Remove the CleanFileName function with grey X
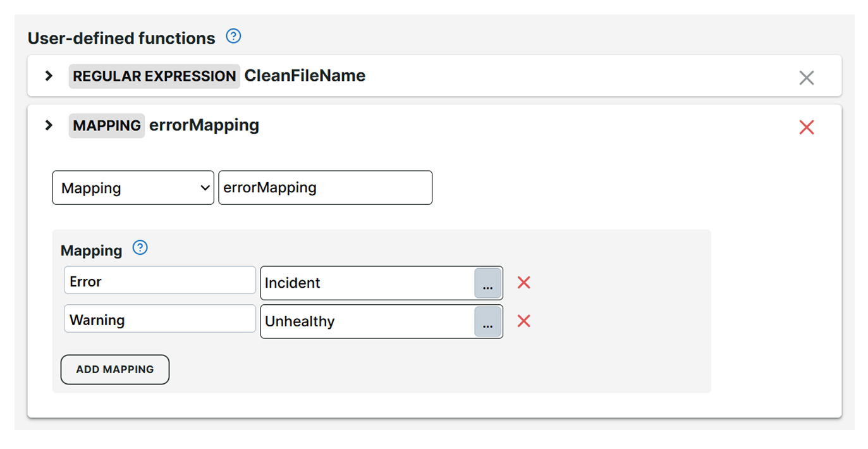This screenshot has width=868, height=449. click(x=806, y=78)
